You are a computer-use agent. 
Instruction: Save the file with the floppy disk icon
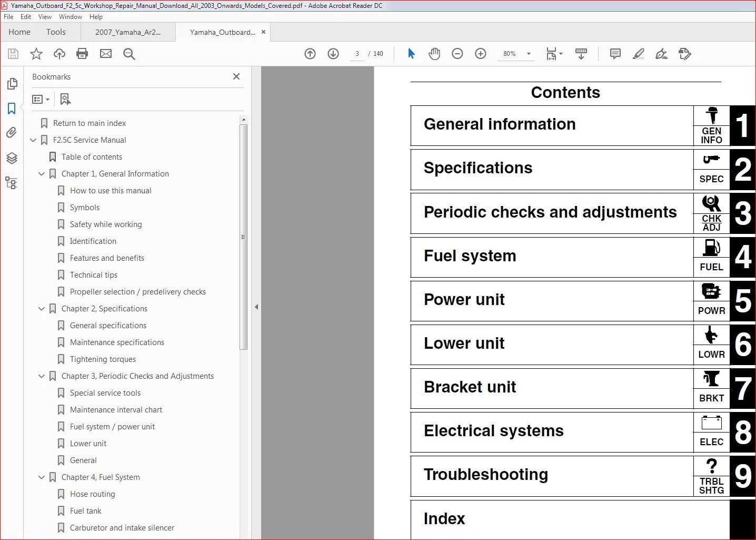coord(13,54)
